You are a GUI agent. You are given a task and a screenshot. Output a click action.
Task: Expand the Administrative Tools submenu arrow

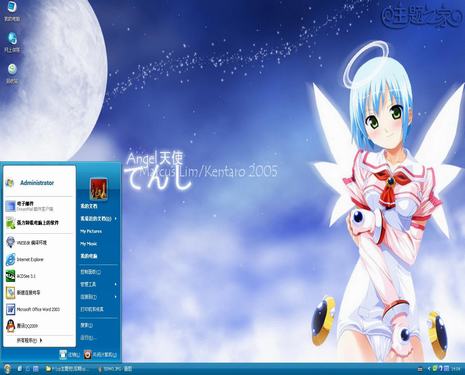[x=116, y=284]
